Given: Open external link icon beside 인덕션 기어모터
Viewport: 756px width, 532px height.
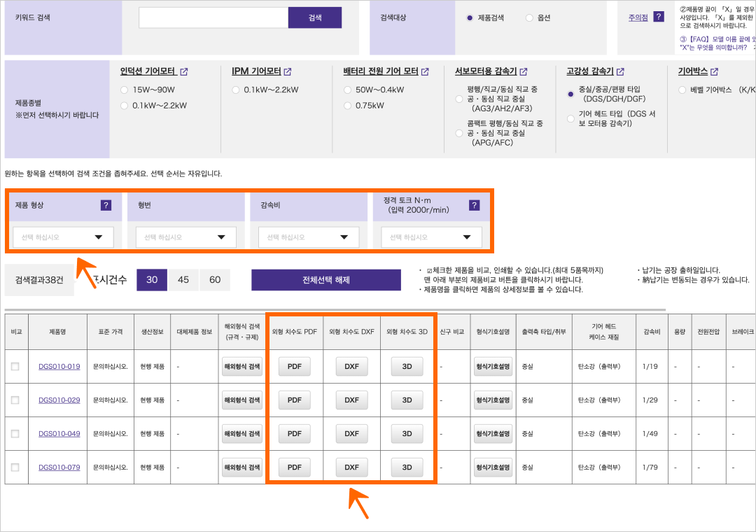Looking at the screenshot, I should point(184,72).
